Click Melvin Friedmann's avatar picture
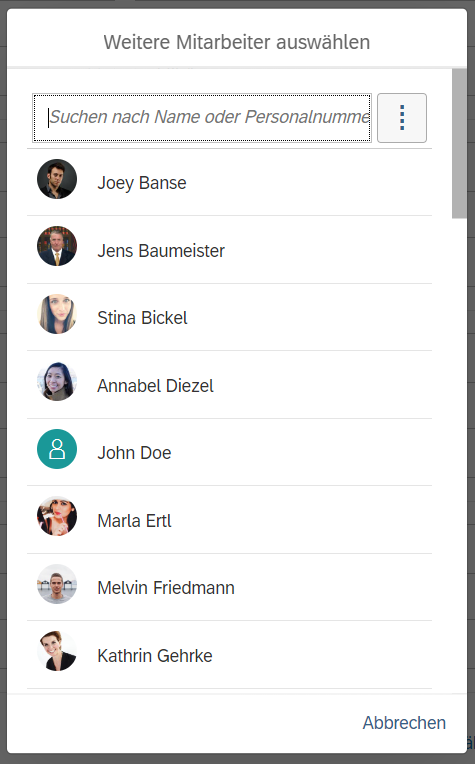 [57, 584]
